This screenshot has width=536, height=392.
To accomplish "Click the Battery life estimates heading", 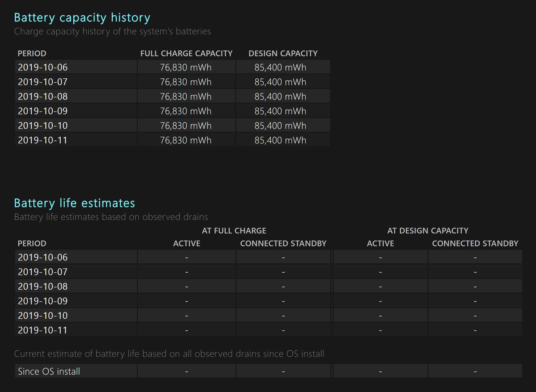I will [74, 203].
